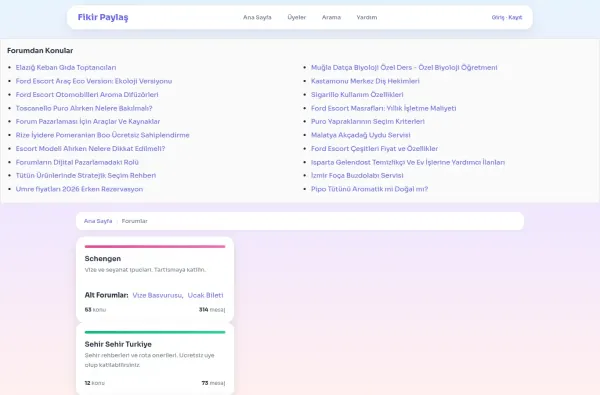Screen dimensions: 600x395
Task: Open the Fikir Paylaş site logo
Action: (103, 17)
